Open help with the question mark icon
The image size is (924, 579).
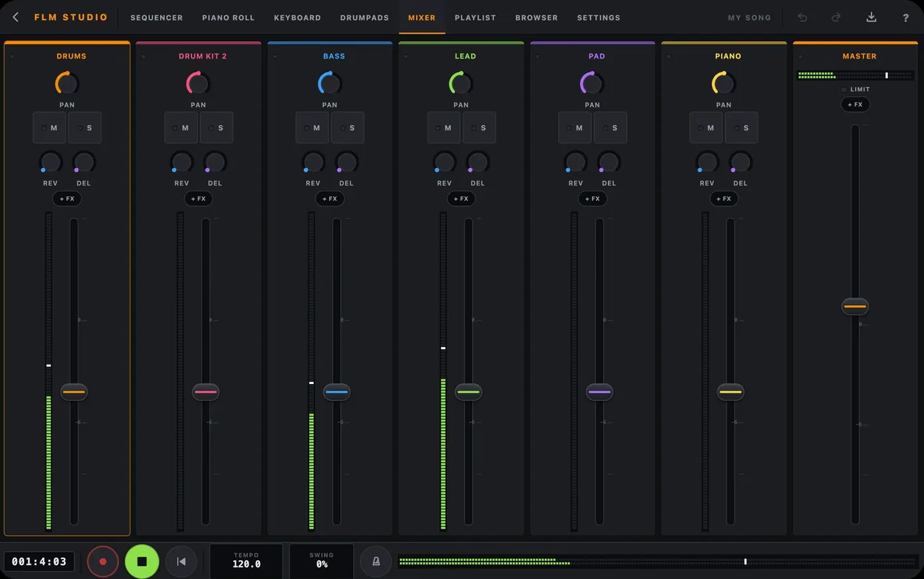click(905, 17)
